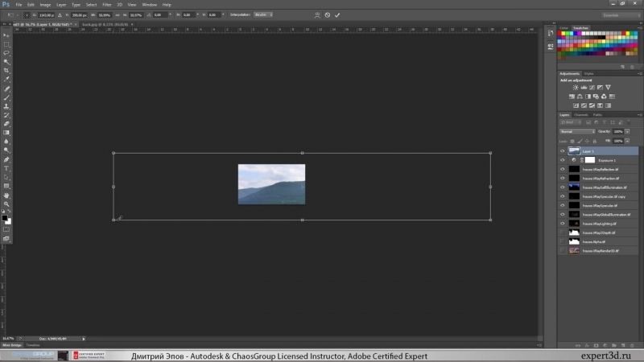Pick the yellow swatch in first row

[563, 33]
